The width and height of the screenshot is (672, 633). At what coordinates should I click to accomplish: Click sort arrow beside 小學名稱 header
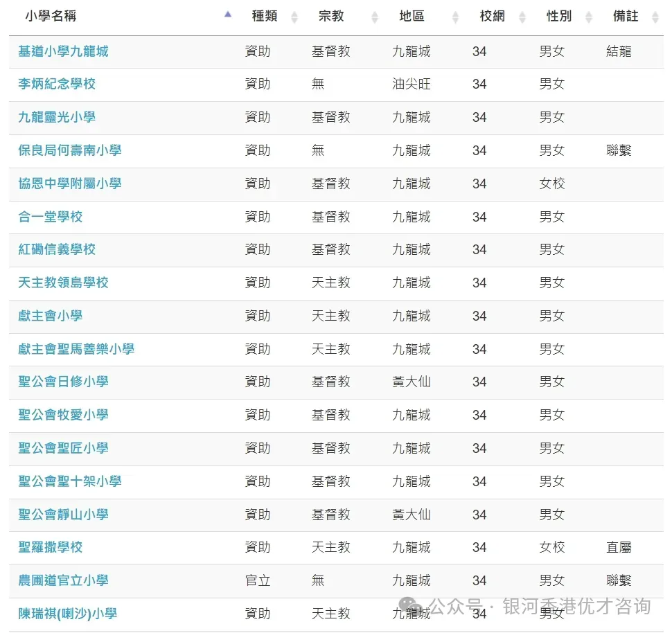click(228, 15)
